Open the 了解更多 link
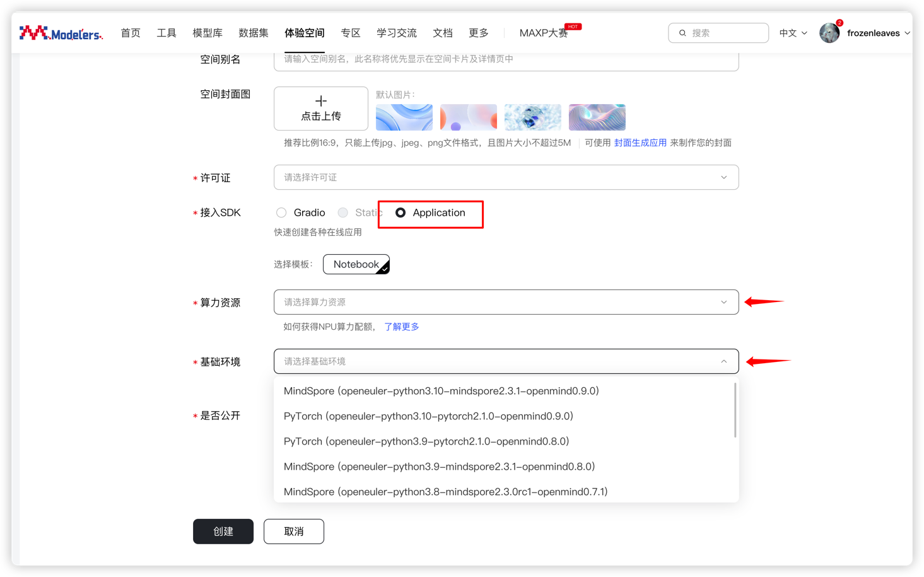Screen dimensions: 924x577 click(402, 327)
